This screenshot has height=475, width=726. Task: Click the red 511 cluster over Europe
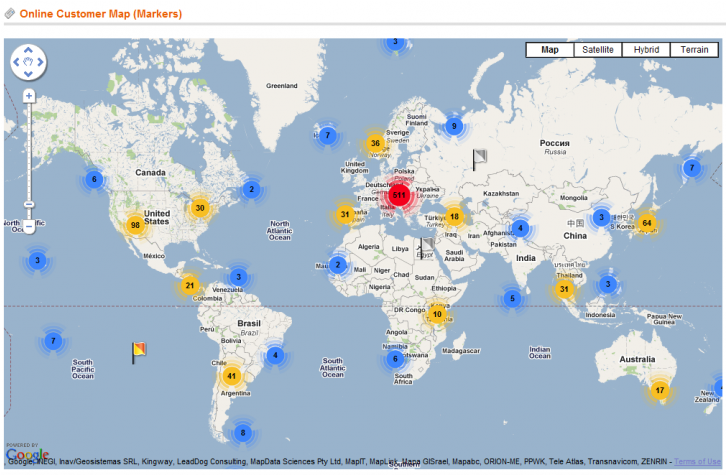[399, 195]
